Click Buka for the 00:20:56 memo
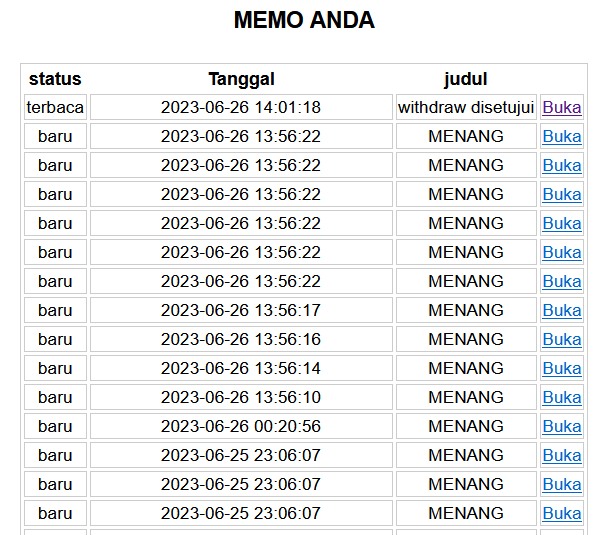The height and width of the screenshot is (535, 613). tap(561, 426)
